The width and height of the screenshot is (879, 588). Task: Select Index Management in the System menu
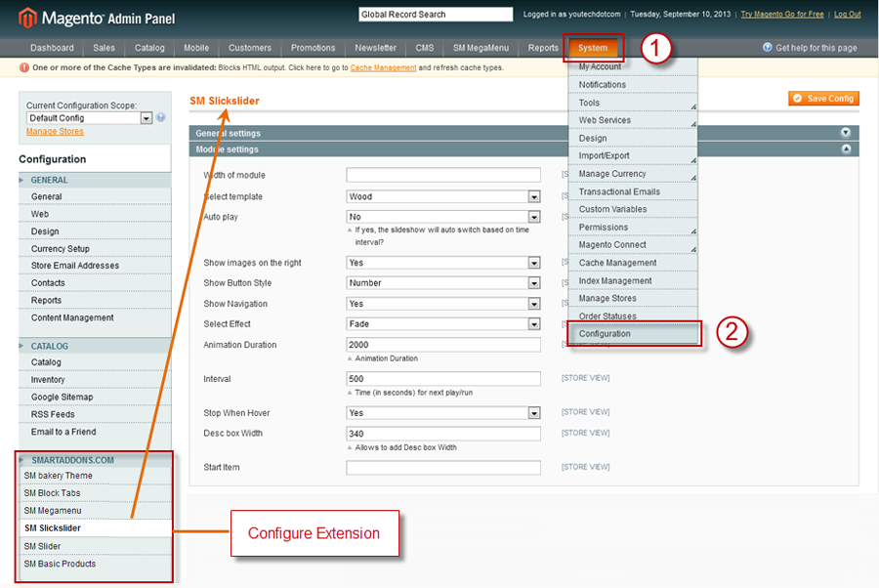[x=634, y=281]
